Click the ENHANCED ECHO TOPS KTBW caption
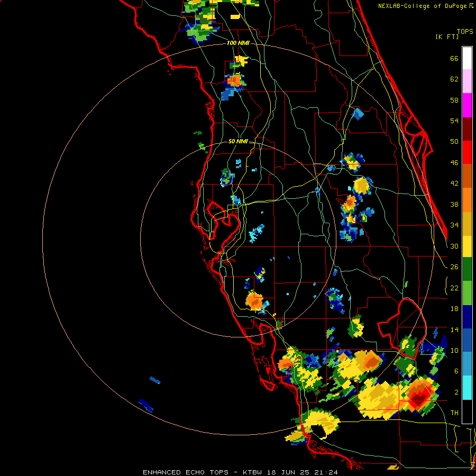The height and width of the screenshot is (476, 476). tap(240, 472)
